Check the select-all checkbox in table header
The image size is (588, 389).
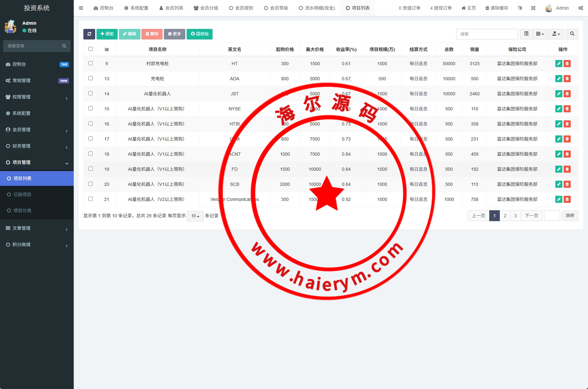click(90, 49)
